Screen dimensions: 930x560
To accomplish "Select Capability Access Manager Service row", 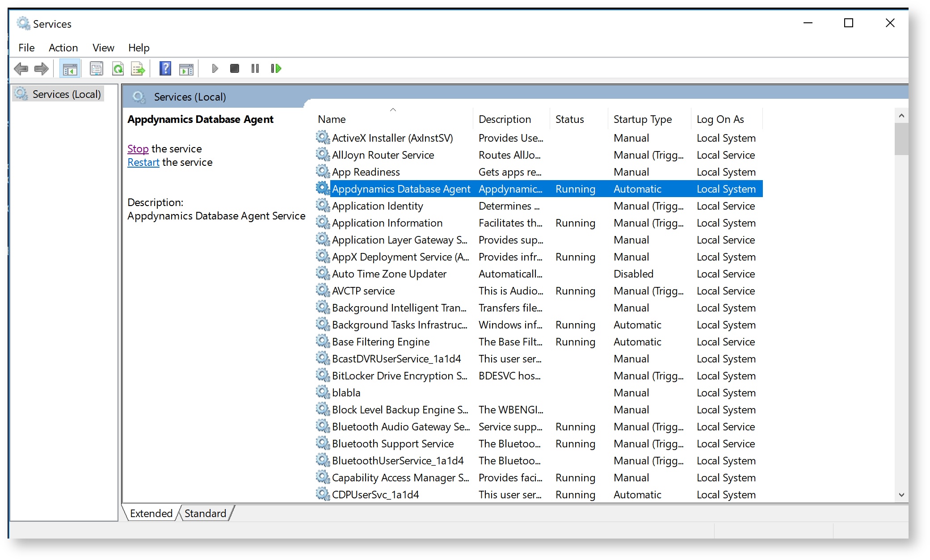I will [x=539, y=478].
